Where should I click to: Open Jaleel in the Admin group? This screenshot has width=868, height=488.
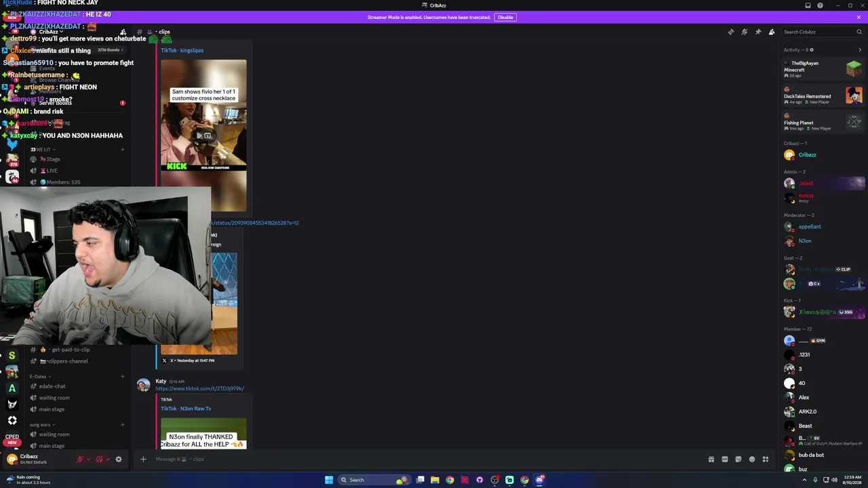(823, 183)
